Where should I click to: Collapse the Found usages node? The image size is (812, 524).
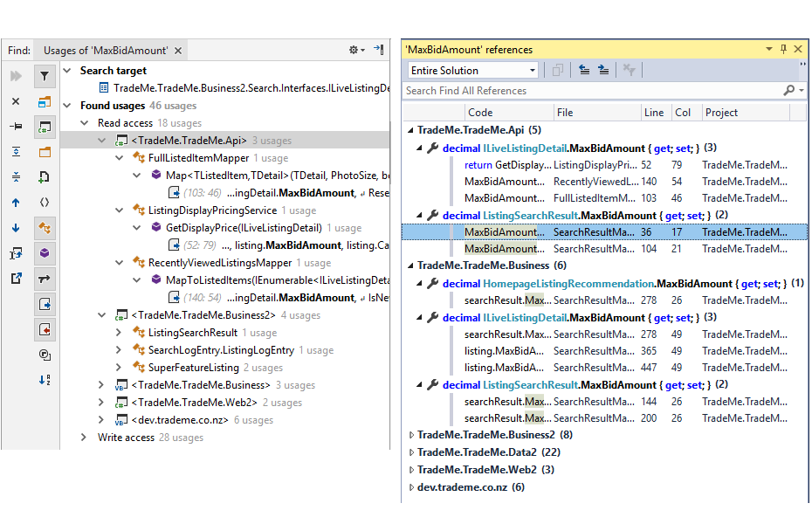[x=67, y=106]
